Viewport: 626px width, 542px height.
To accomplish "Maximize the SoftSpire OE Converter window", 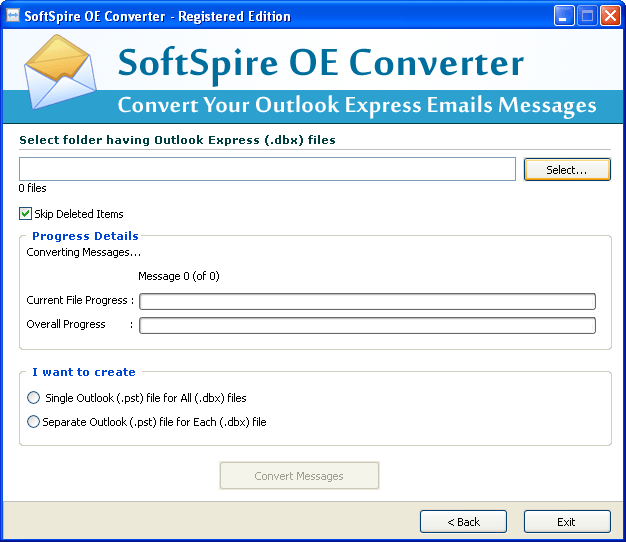I will pos(587,16).
